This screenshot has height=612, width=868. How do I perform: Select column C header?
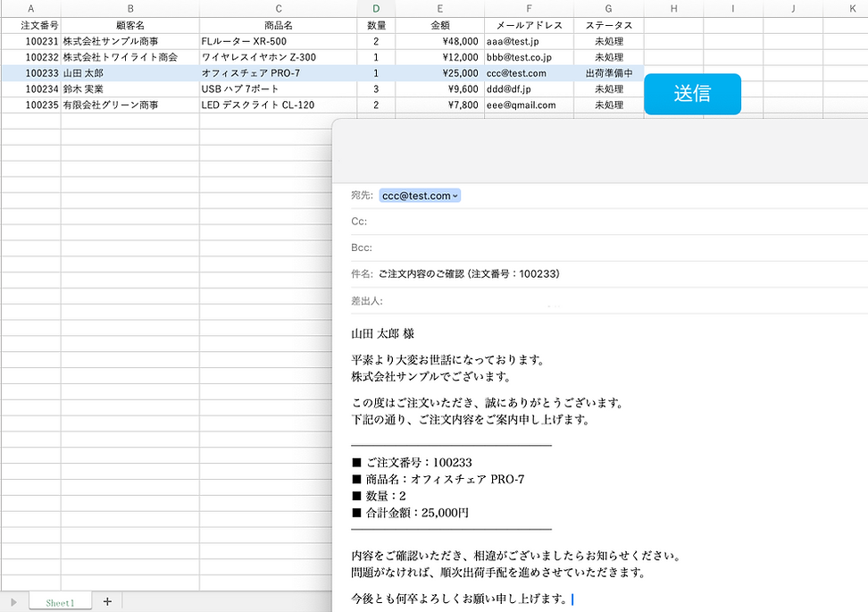(279, 8)
